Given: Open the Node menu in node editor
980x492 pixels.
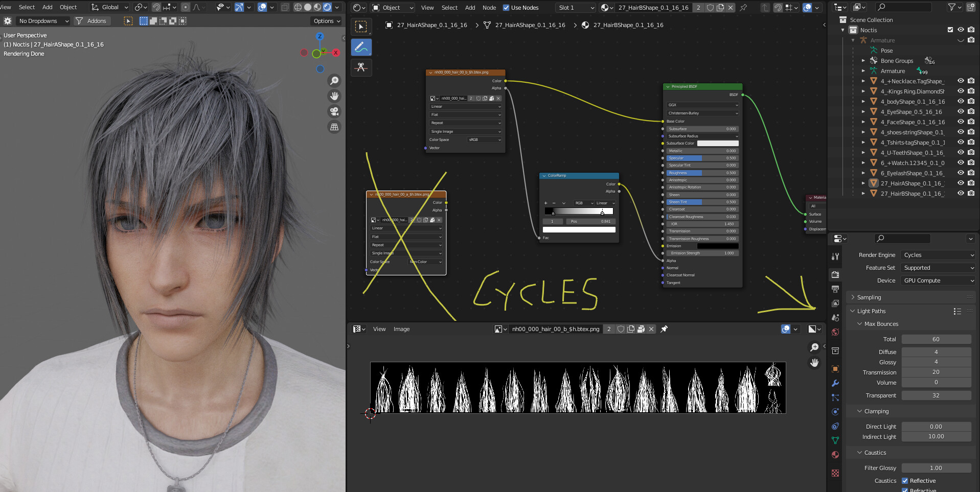Looking at the screenshot, I should click(489, 8).
